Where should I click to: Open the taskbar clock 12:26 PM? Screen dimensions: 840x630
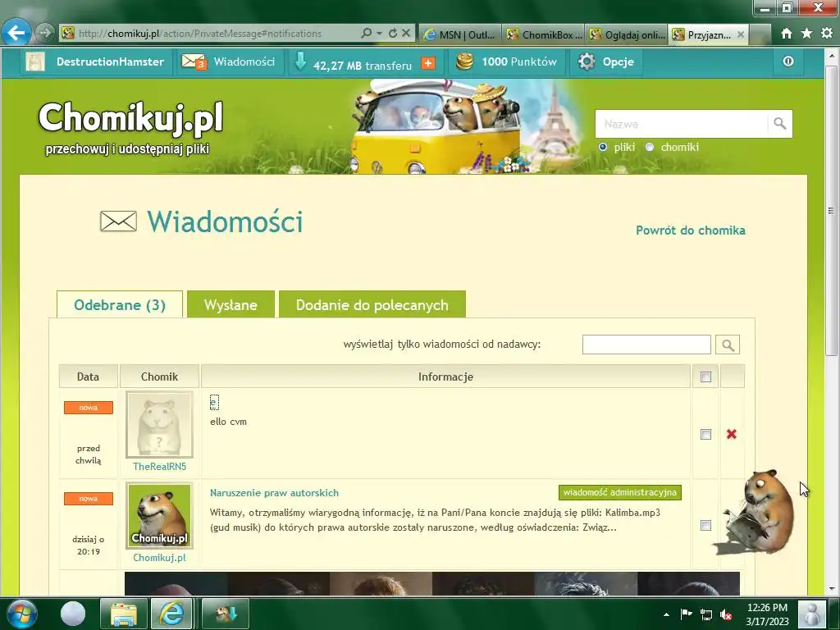click(767, 614)
